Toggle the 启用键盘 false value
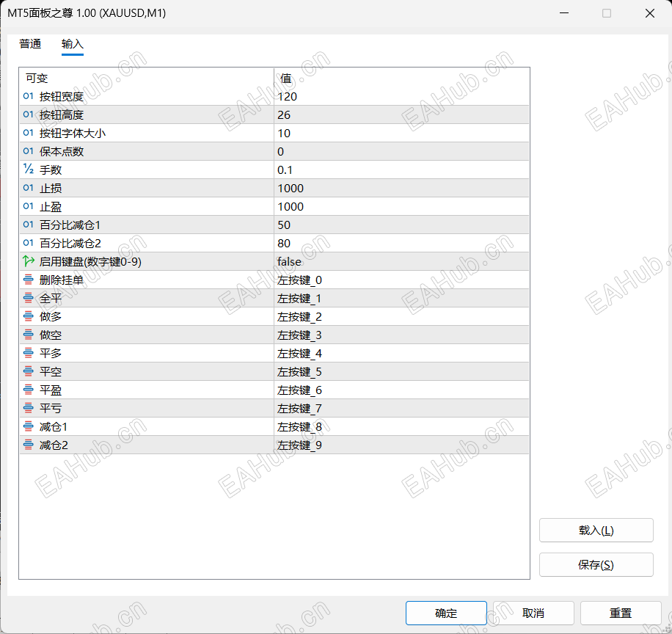Screen dimensions: 672x634 (x=401, y=261)
